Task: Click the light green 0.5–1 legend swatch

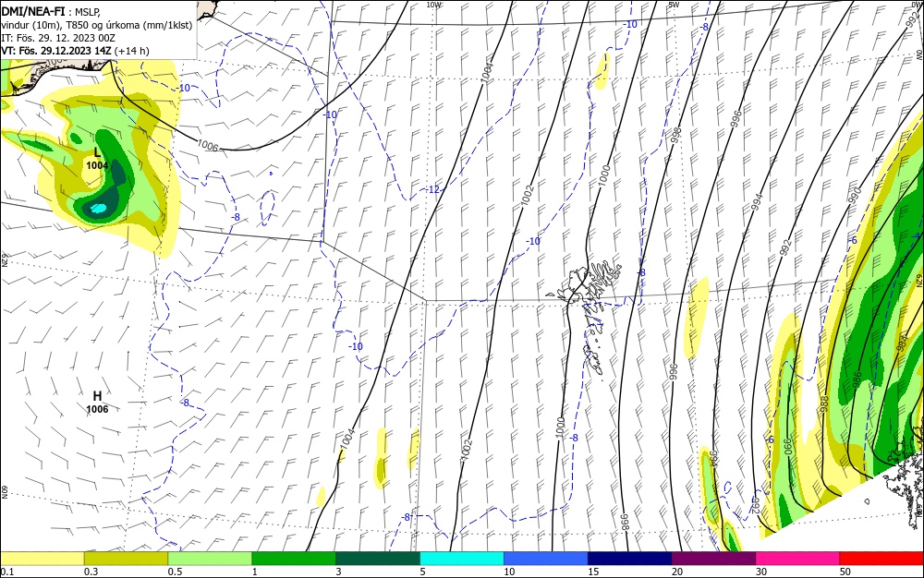Action: pos(210,559)
